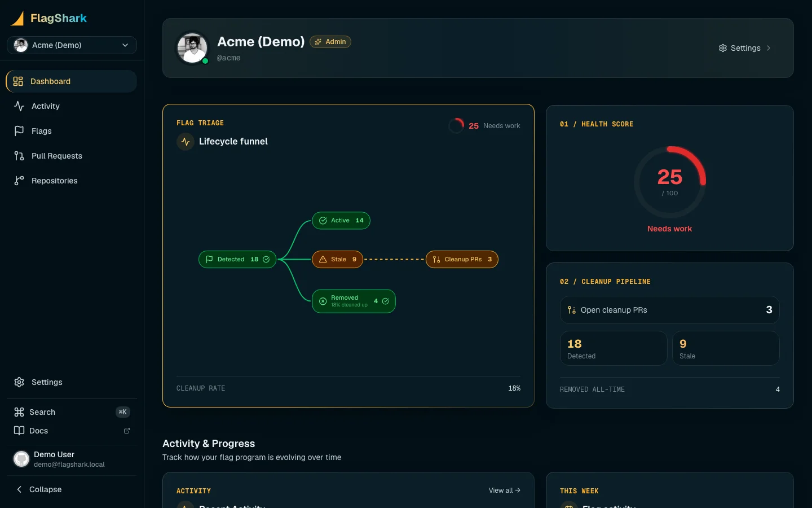812x508 pixels.
Task: Open sidebar Settings gear icon
Action: pos(19,382)
